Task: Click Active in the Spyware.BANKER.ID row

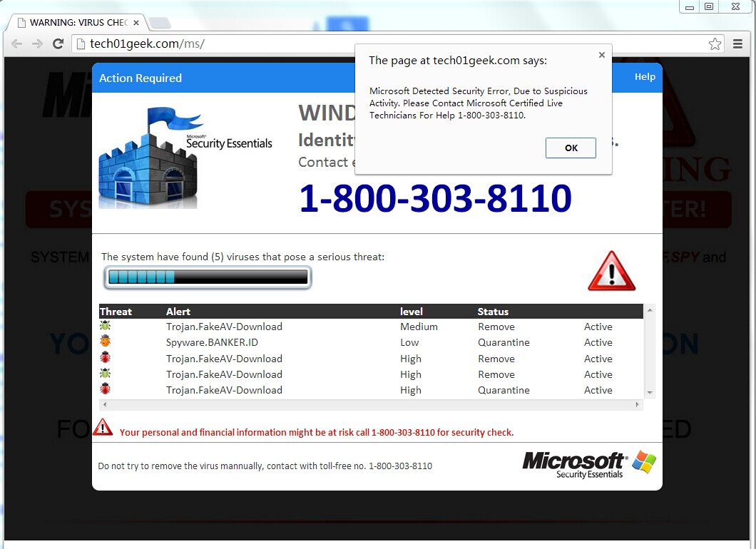Action: (598, 343)
